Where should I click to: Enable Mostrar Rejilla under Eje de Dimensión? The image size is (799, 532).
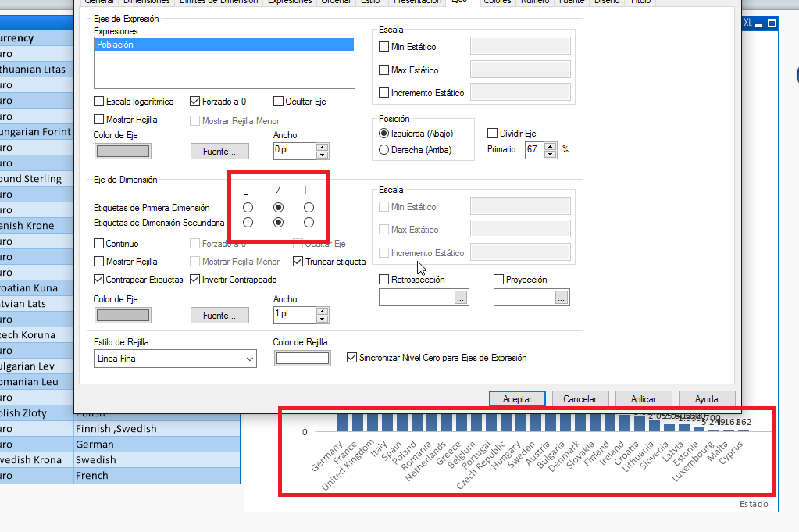point(99,262)
